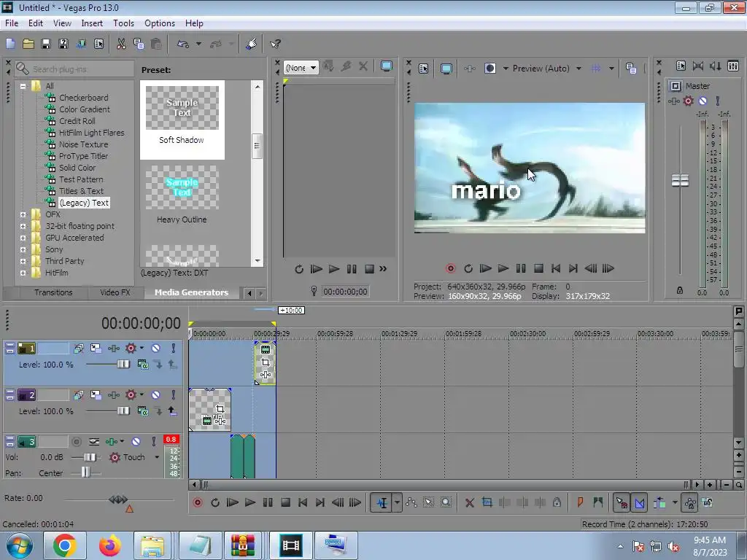The image size is (747, 560).
Task: Toggle Arm for Record on track 3
Action: 76,442
